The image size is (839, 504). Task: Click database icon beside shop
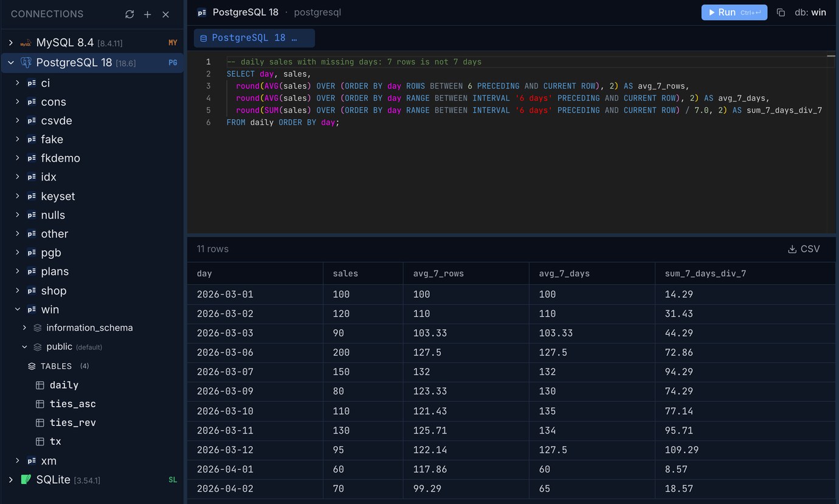32,291
